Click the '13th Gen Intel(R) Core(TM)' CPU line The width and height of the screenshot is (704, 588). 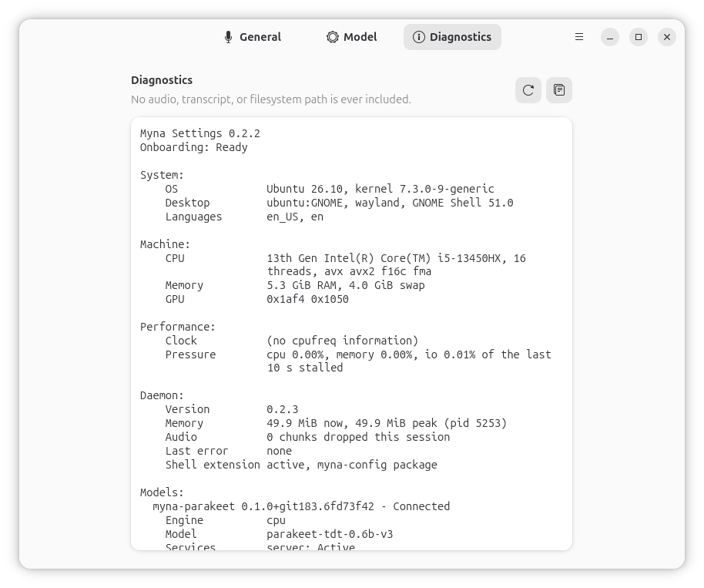click(396, 258)
